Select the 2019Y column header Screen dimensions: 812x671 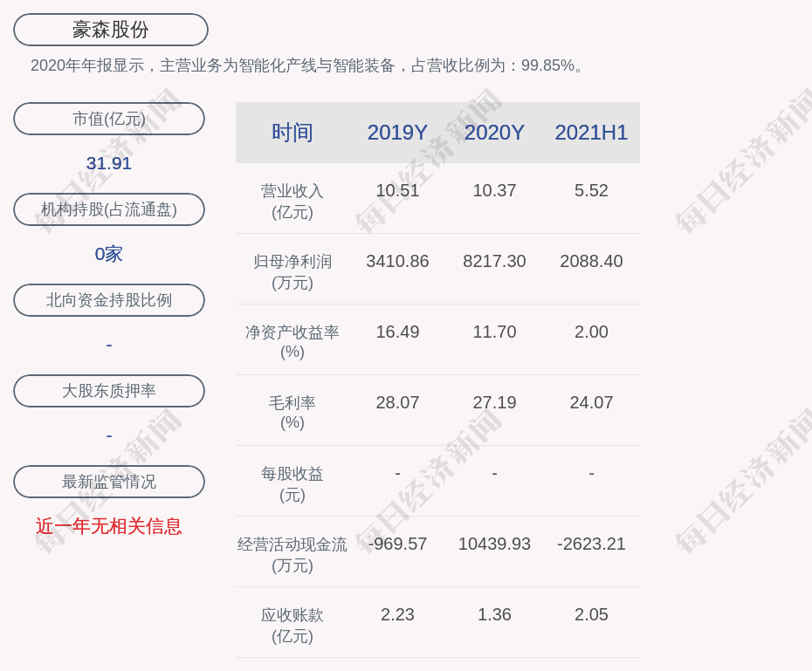point(397,133)
